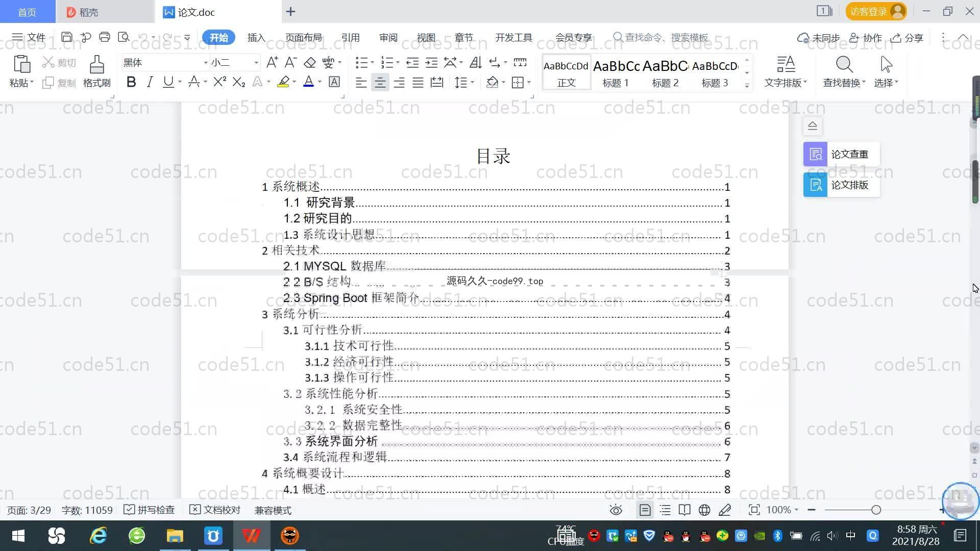Apply superscript formatting

(x=219, y=82)
